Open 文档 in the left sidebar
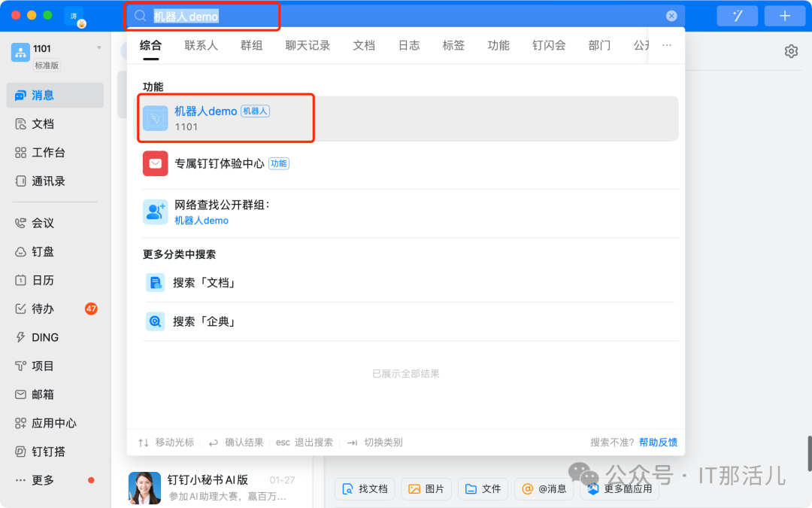The width and height of the screenshot is (812, 508). pos(55,124)
